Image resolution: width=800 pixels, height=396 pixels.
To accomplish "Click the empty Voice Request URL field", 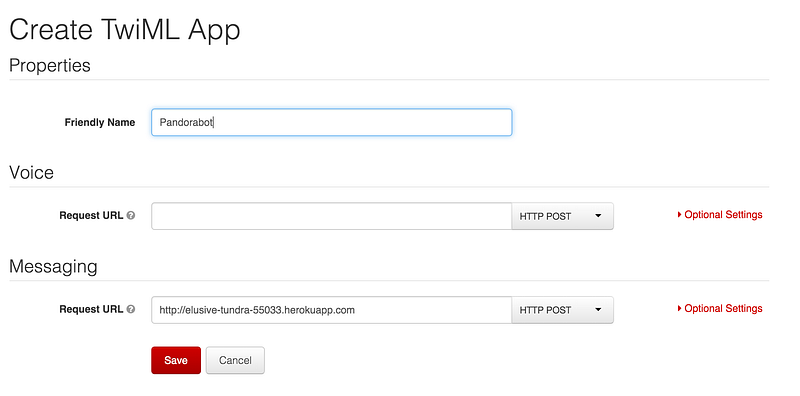I will pyautogui.click(x=332, y=216).
